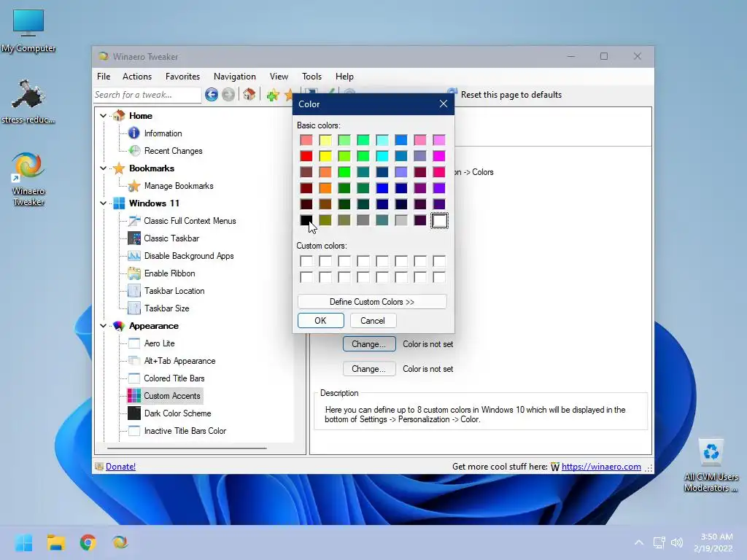Open the View menu
747x560 pixels.
click(279, 76)
